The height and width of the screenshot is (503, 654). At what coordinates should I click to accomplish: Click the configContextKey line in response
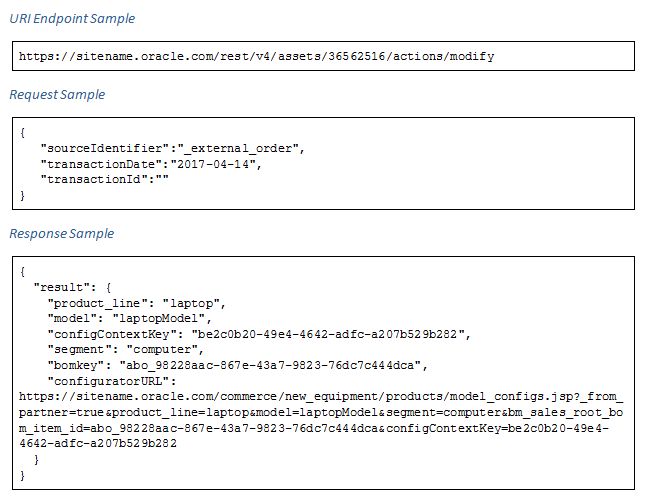(258, 334)
